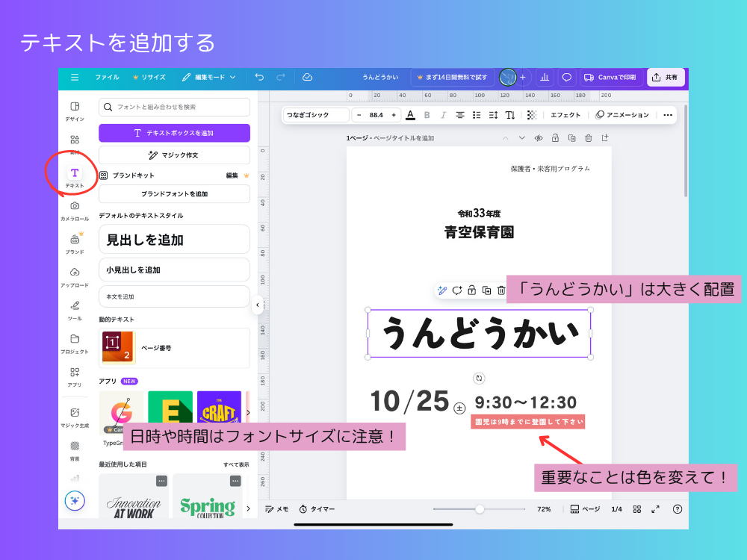
Task: Open the つなぎゴシック font selector
Action: click(x=316, y=115)
